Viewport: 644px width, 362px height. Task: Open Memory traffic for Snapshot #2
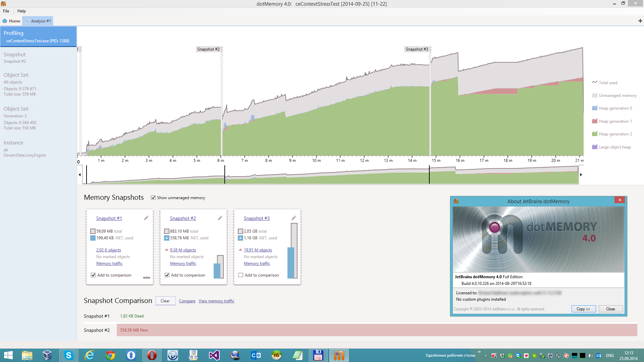(183, 263)
